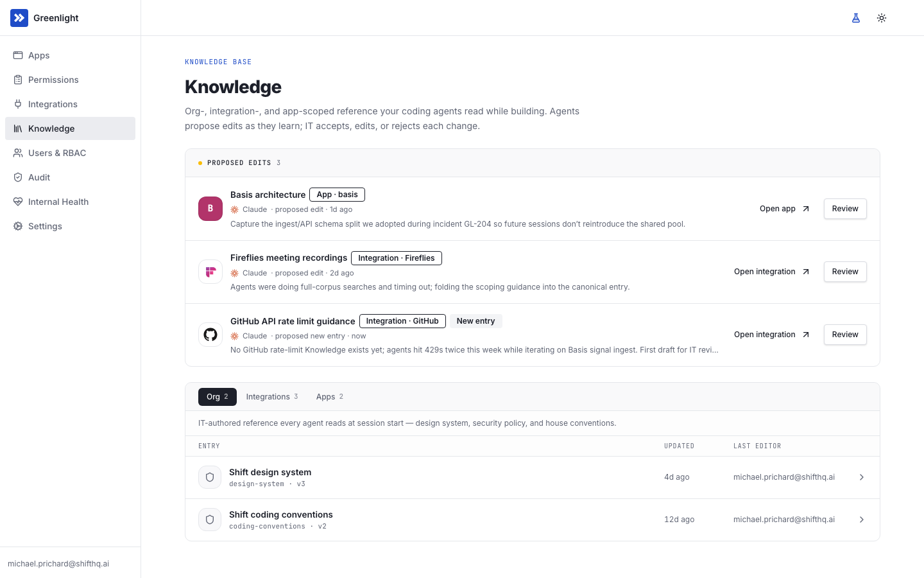Click the 12d ago updated value
This screenshot has height=578, width=924.
click(680, 520)
